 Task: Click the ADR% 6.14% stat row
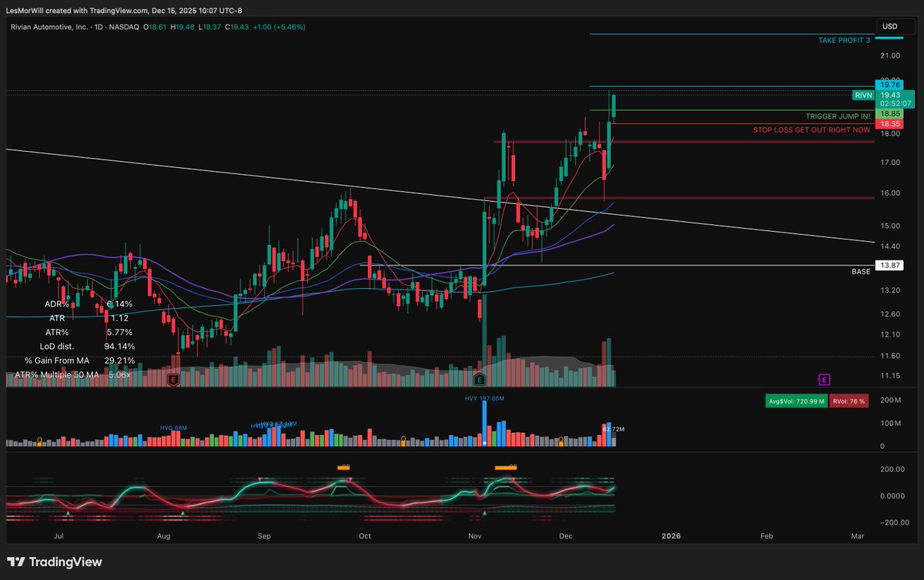point(89,304)
